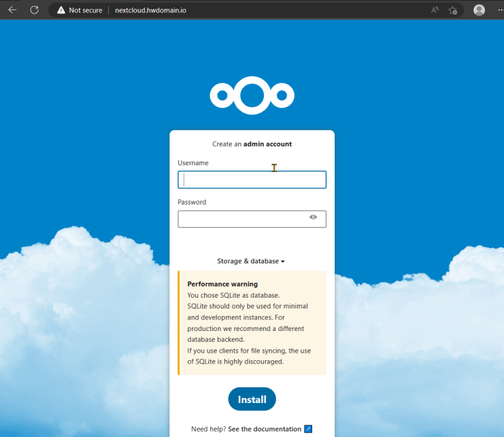504x437 pixels.
Task: Click the Not secure label text
Action: click(86, 10)
